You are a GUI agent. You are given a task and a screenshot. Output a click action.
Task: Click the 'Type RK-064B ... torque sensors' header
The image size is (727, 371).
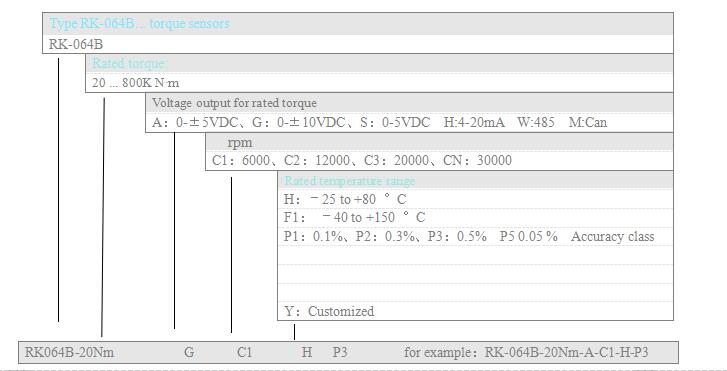point(139,23)
